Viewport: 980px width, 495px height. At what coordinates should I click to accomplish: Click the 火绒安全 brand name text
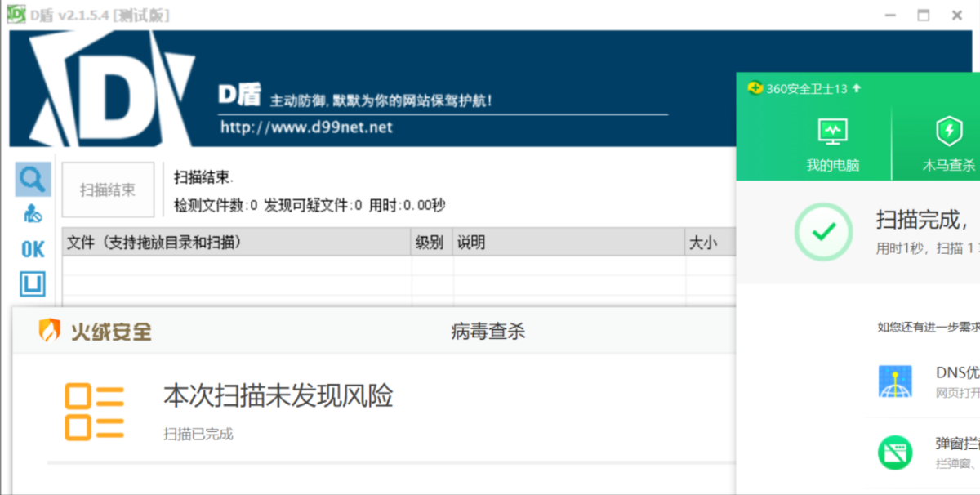point(110,331)
